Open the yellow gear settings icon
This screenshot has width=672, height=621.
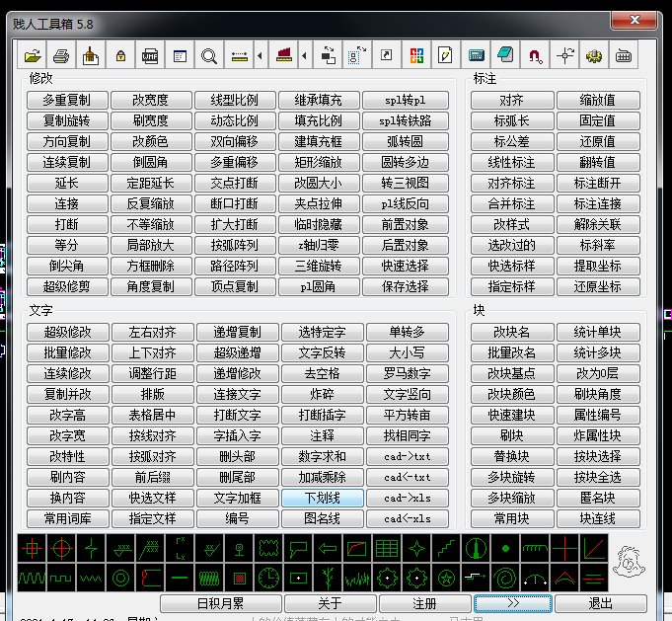594,55
